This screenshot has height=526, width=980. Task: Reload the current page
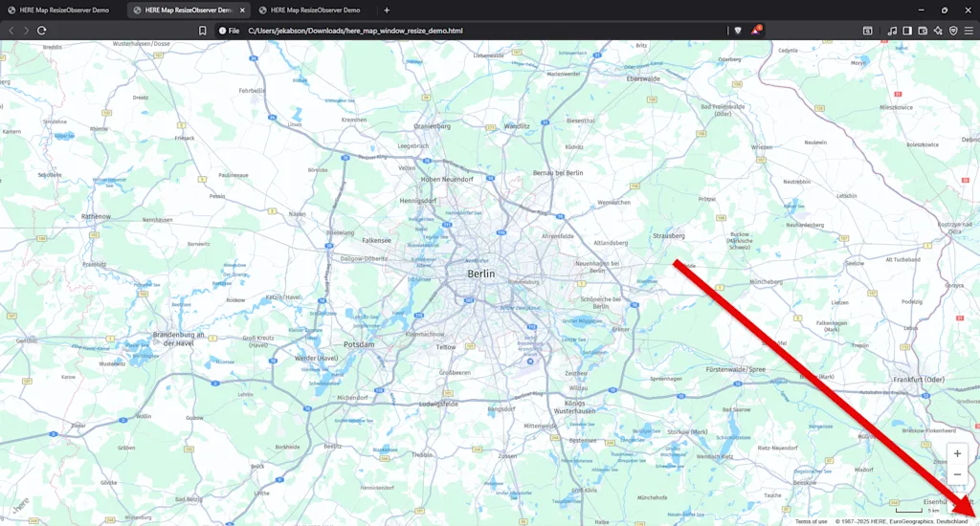pos(42,31)
